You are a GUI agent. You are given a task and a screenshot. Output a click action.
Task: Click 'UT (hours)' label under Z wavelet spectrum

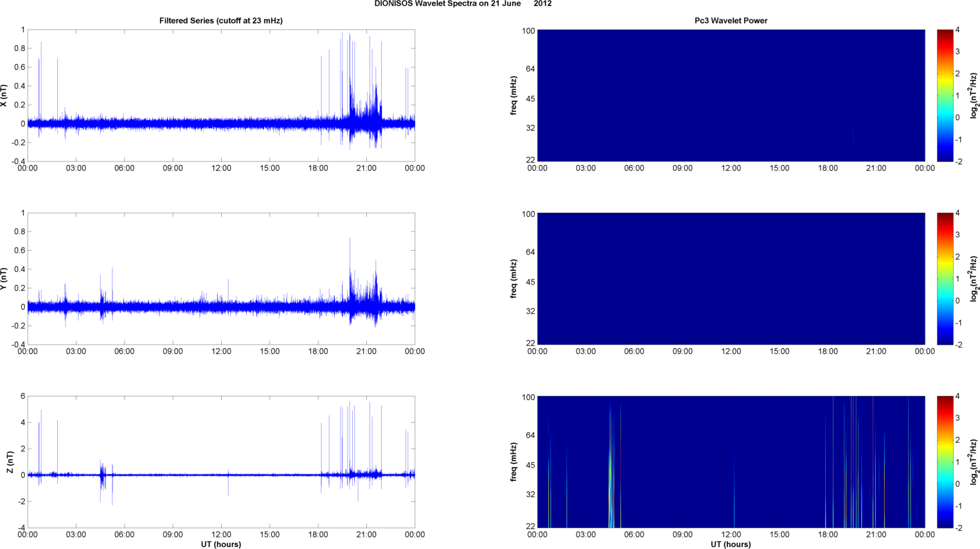tap(731, 544)
